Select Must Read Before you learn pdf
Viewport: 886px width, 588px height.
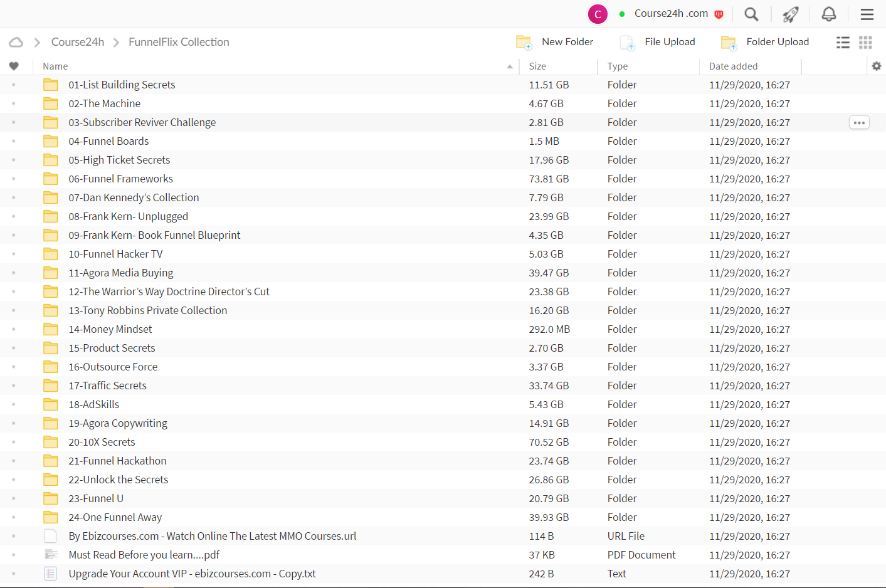pyautogui.click(x=144, y=555)
